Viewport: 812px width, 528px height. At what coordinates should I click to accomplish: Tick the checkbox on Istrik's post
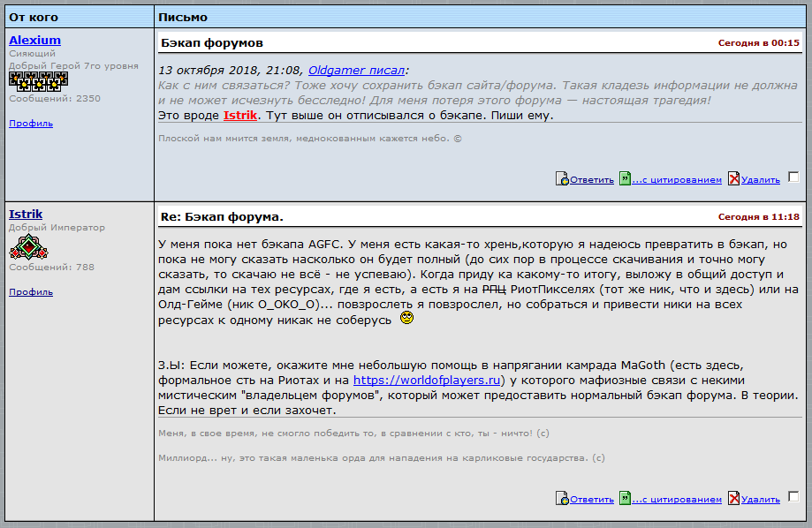[x=793, y=497]
